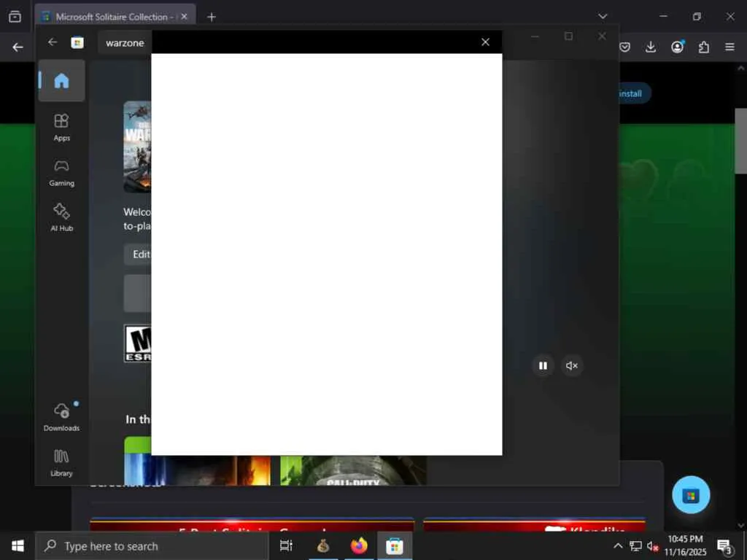
Task: Click the ESRB M rating badge
Action: click(x=138, y=343)
